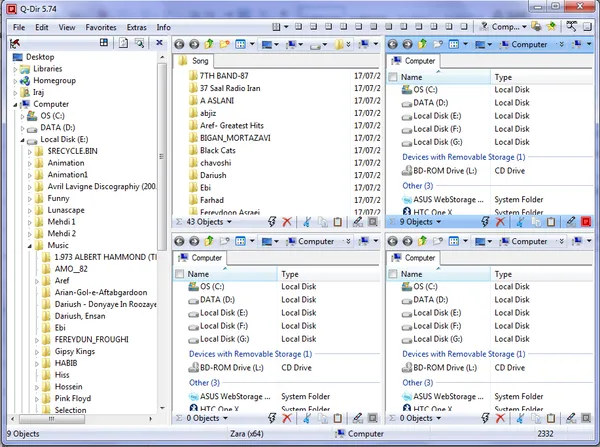Select the BIGAN_MORTAZAVI folder
The height and width of the screenshot is (447, 600).
point(235,138)
